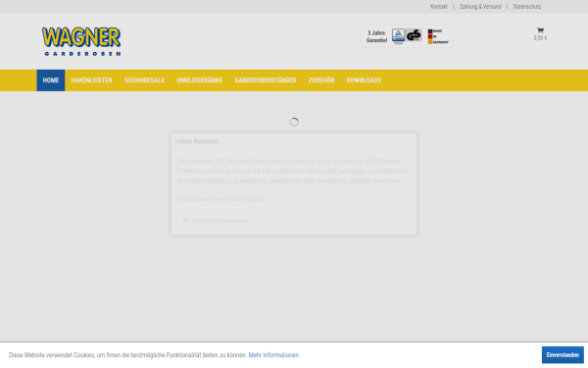The height and width of the screenshot is (368, 588).
Task: Open the Kontakt link
Action: tap(439, 7)
